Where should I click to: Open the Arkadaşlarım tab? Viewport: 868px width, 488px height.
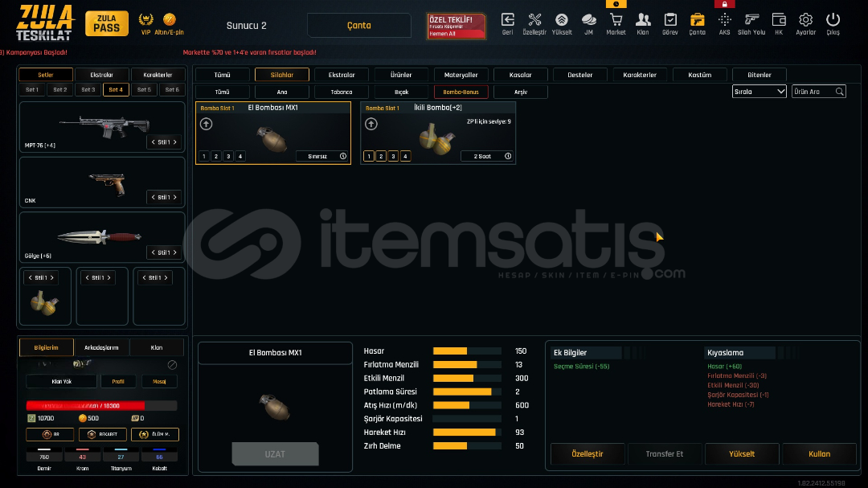101,347
